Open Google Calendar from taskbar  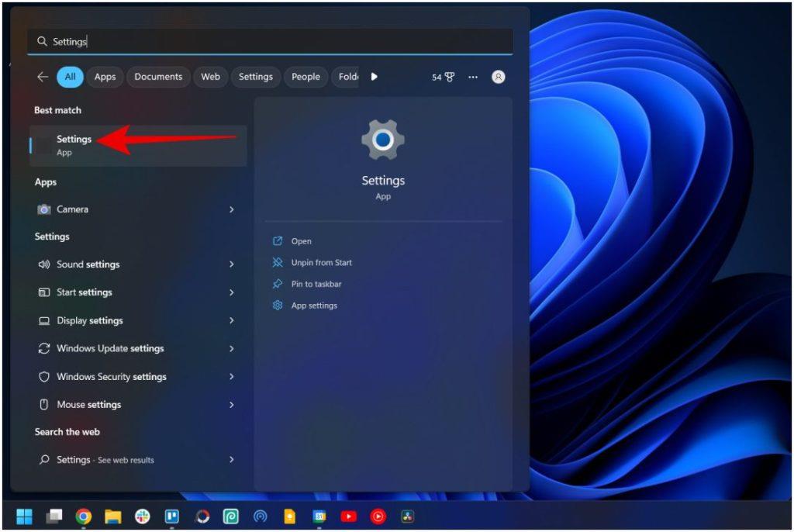(319, 516)
